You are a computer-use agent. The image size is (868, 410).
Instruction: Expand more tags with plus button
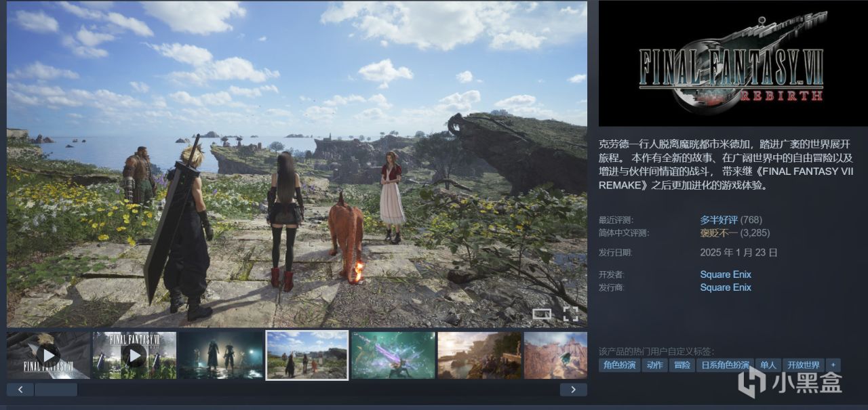833,365
